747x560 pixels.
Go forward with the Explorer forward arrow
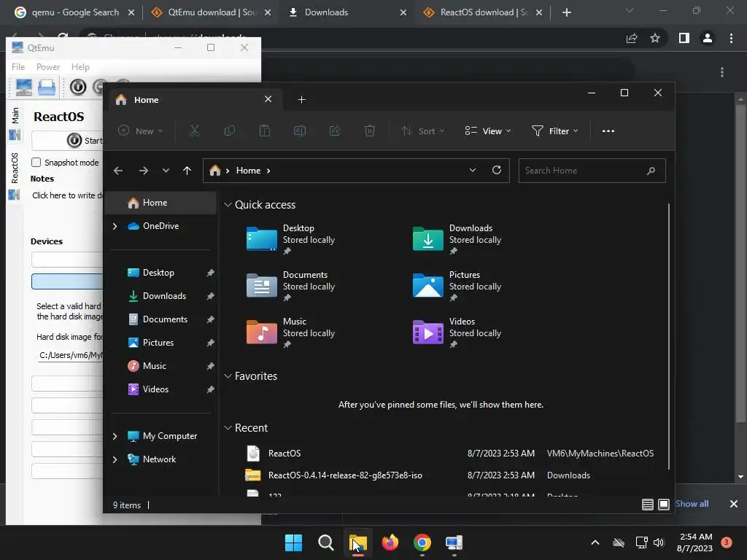[x=144, y=171]
